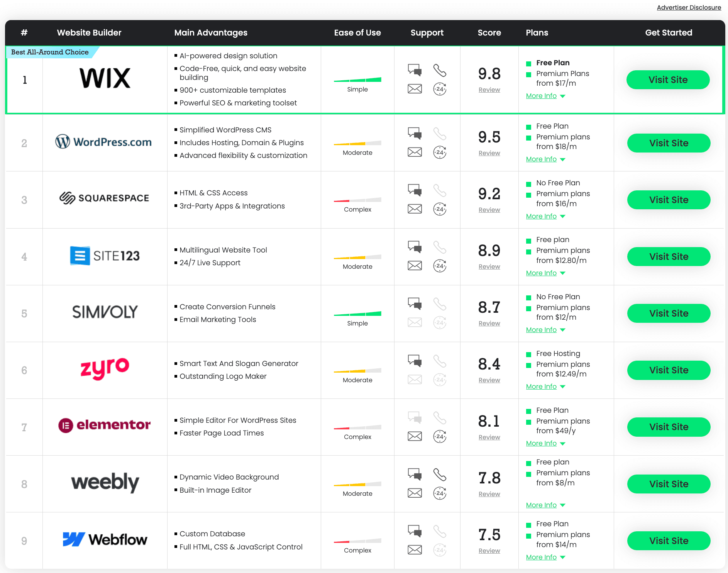
Task: Click SITE123 24-hour support icon
Action: [x=440, y=266]
